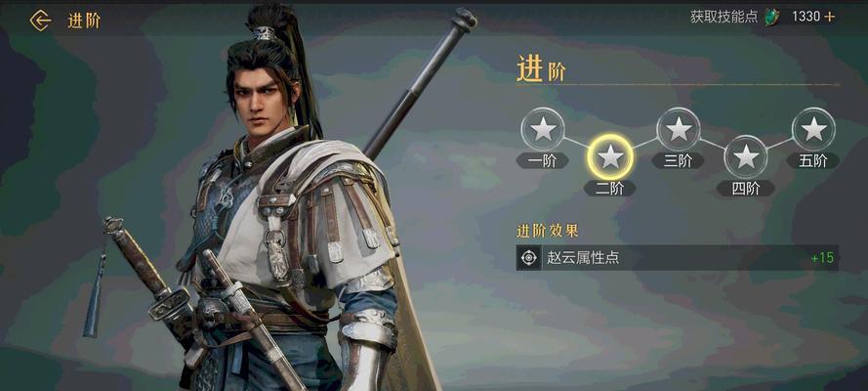Click the 三阶 label
This screenshot has width=868, height=391.
click(x=679, y=161)
